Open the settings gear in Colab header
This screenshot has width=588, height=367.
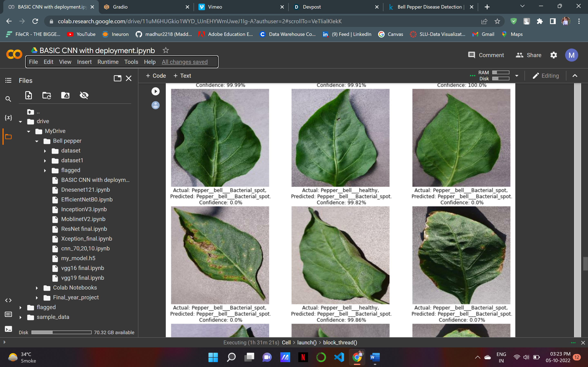(x=553, y=55)
